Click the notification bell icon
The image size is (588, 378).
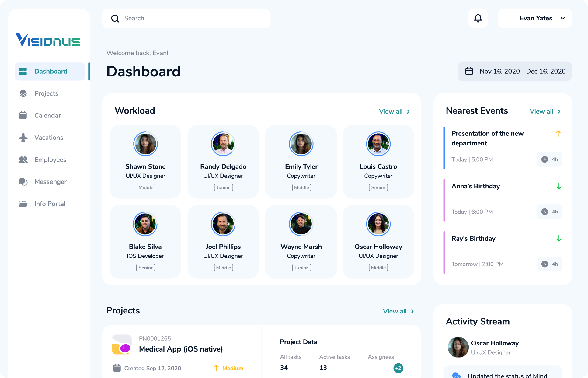(478, 18)
